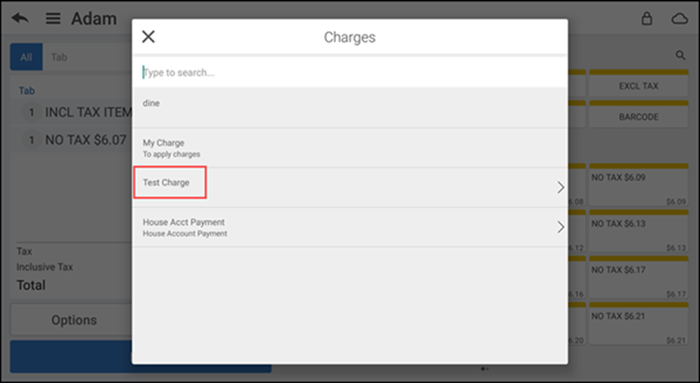Image resolution: width=700 pixels, height=383 pixels.
Task: Switch to the Tab tab
Action: click(59, 57)
